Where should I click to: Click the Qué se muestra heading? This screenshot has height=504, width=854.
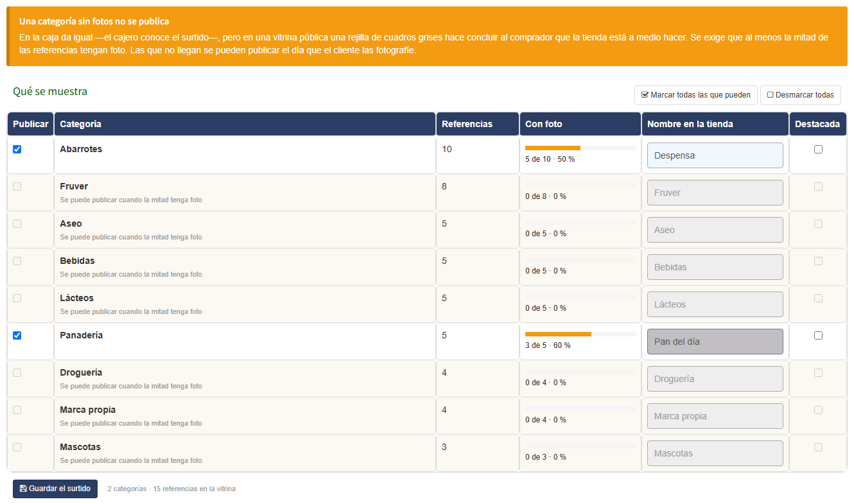50,91
